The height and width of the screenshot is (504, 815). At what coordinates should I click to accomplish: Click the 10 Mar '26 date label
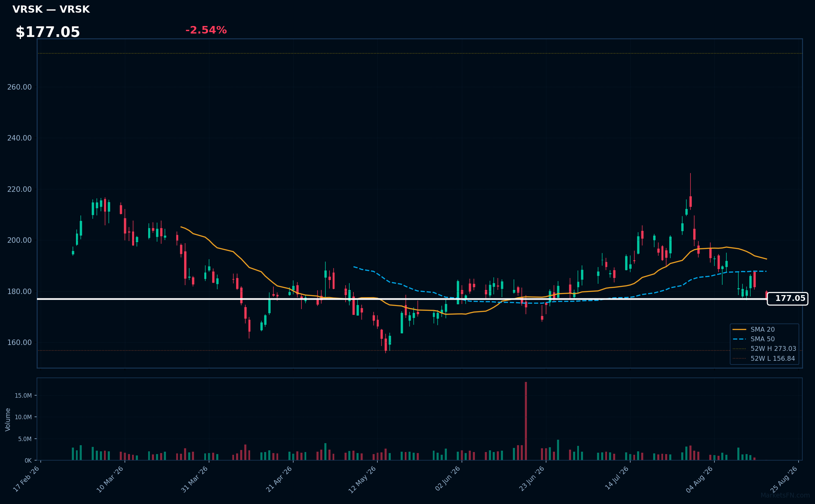click(110, 479)
